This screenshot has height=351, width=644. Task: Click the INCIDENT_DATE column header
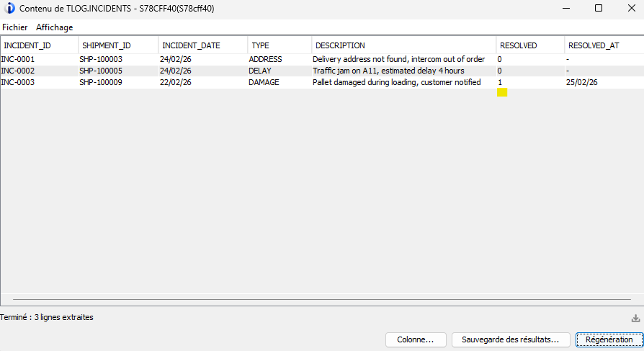click(203, 45)
